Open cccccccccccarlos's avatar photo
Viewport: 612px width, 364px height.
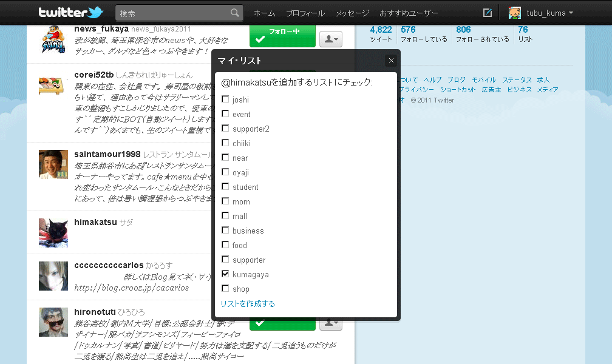[x=53, y=276]
